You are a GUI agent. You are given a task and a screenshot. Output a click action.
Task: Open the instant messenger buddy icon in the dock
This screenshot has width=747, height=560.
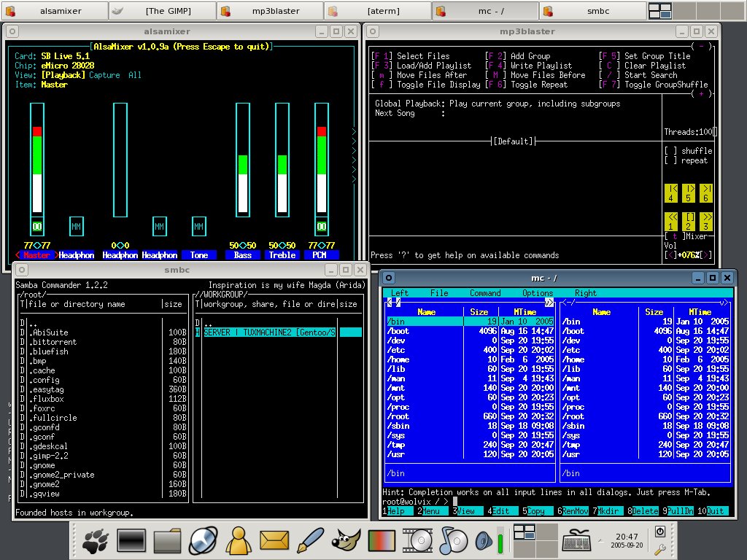coord(239,541)
